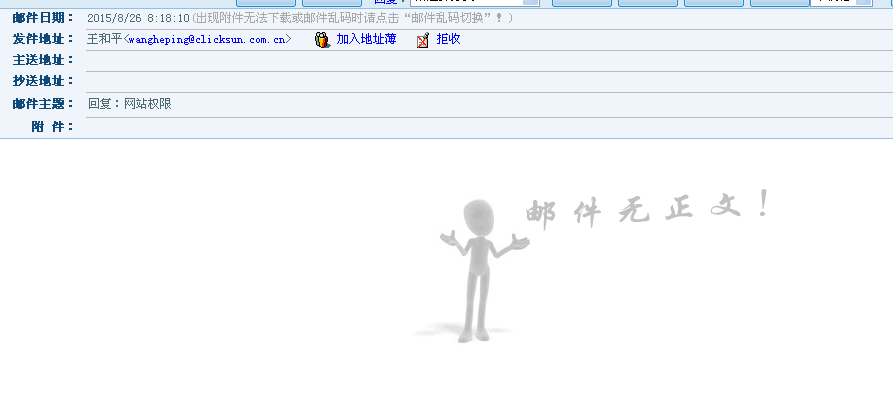Click the 抄送地址 field label
Image resolution: width=893 pixels, height=414 pixels.
click(43, 81)
